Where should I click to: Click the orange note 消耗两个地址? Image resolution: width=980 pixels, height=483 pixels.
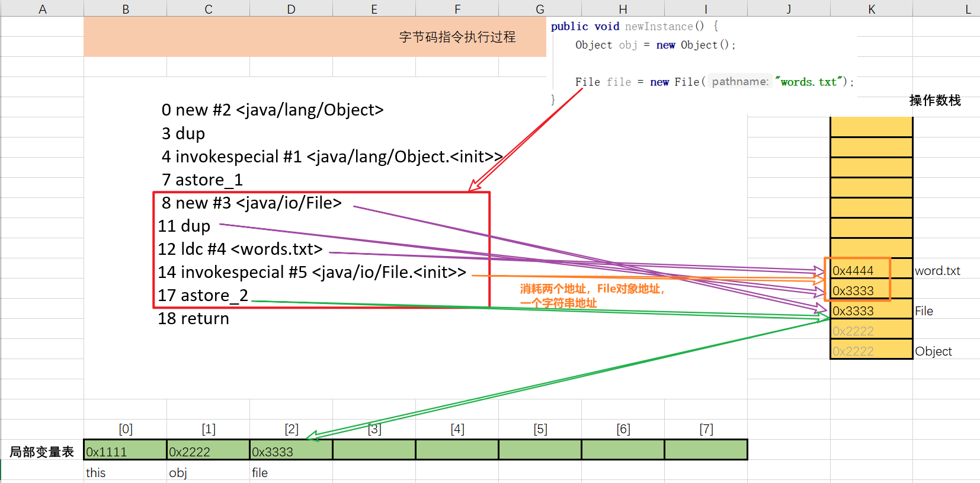pos(592,296)
